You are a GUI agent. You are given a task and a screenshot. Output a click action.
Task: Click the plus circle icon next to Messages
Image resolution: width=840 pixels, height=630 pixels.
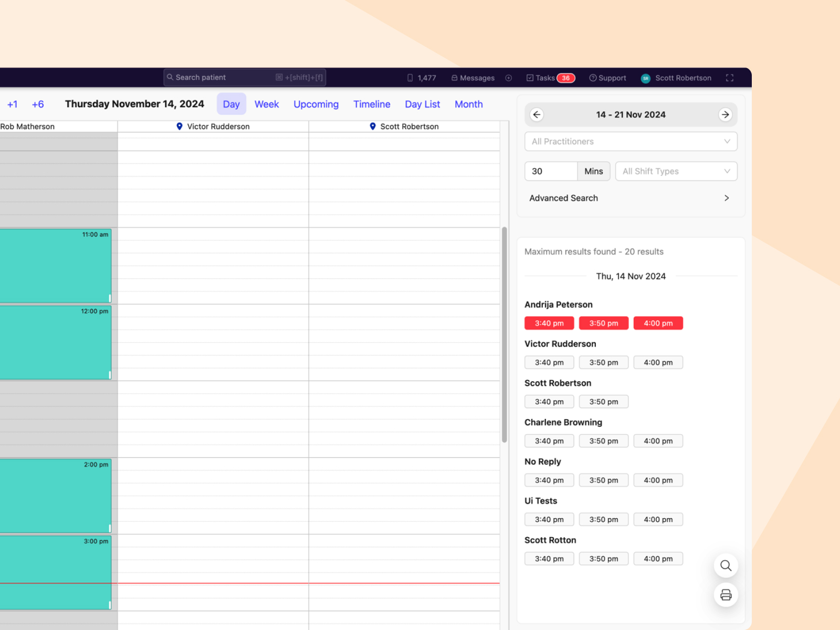pos(509,78)
